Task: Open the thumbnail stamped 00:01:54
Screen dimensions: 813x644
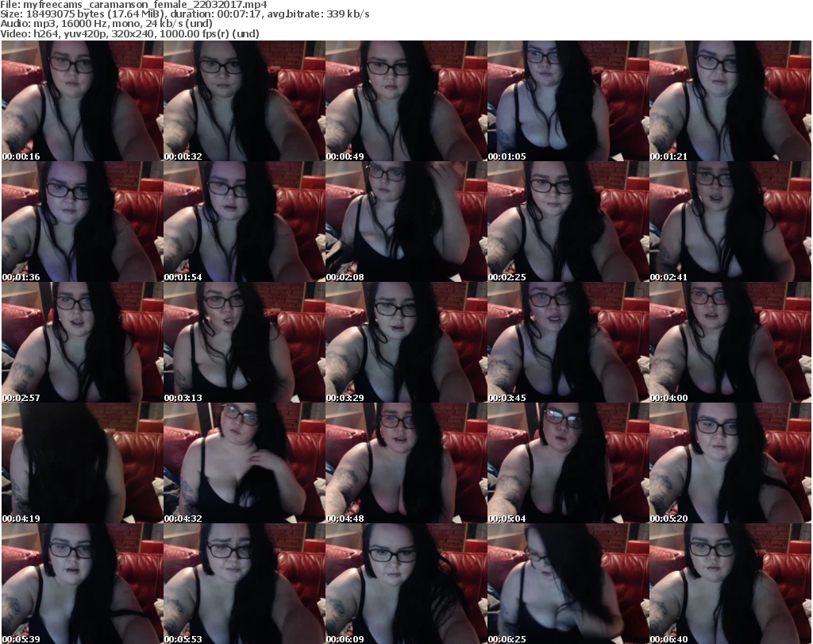Action: click(x=245, y=222)
